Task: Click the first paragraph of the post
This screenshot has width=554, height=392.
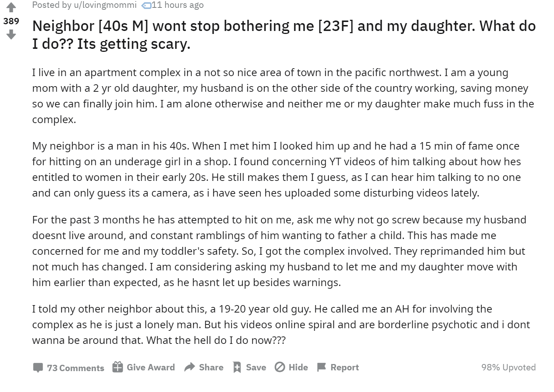Action: coord(283,96)
